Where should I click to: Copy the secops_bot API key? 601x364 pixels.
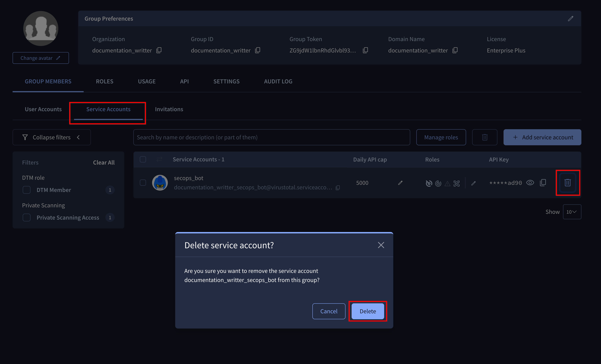click(x=543, y=183)
